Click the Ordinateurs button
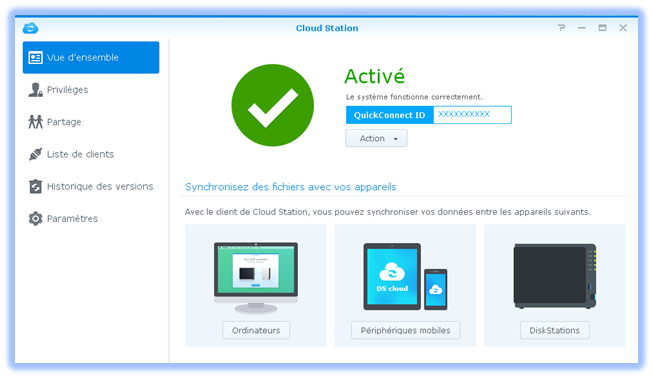Screen dimensions: 653x378 point(256,330)
